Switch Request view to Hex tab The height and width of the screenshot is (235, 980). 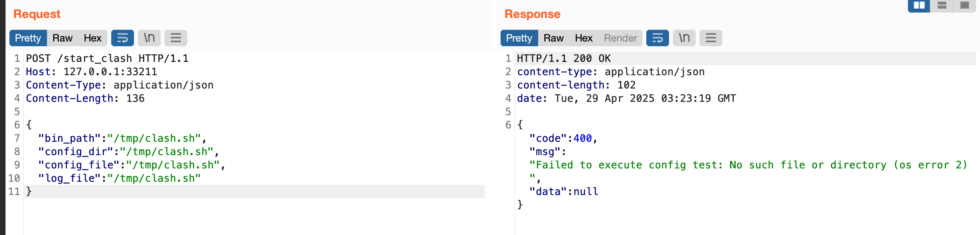[x=92, y=38]
